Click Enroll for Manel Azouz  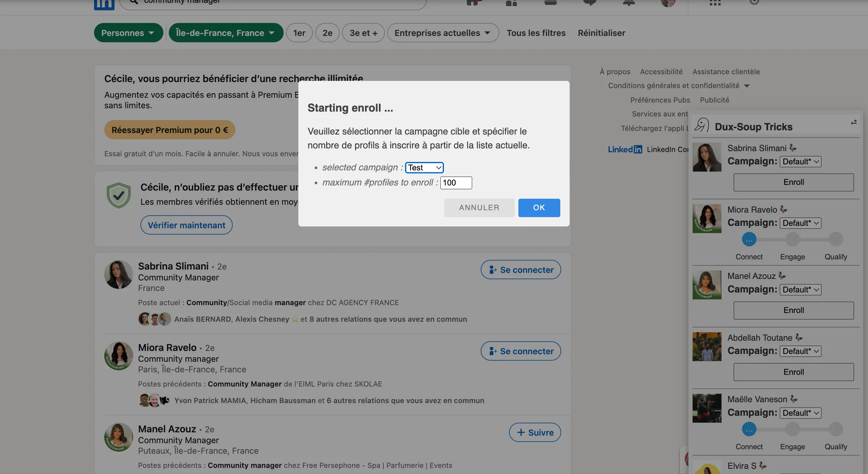(794, 310)
